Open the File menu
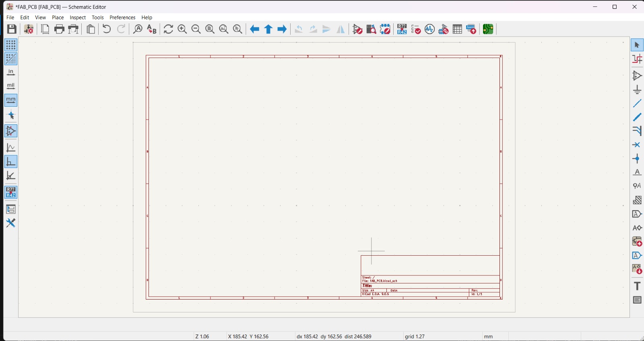This screenshot has height=341, width=644. pos(10,17)
